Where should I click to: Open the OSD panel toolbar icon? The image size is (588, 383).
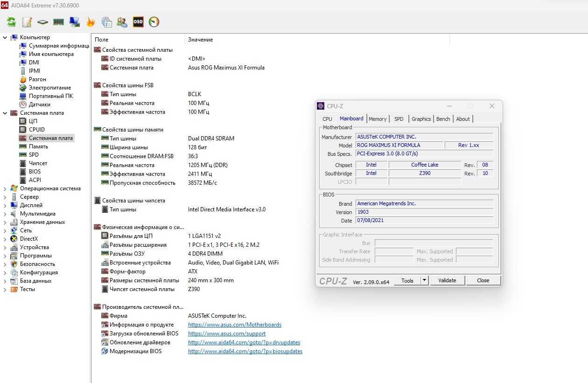[x=138, y=22]
